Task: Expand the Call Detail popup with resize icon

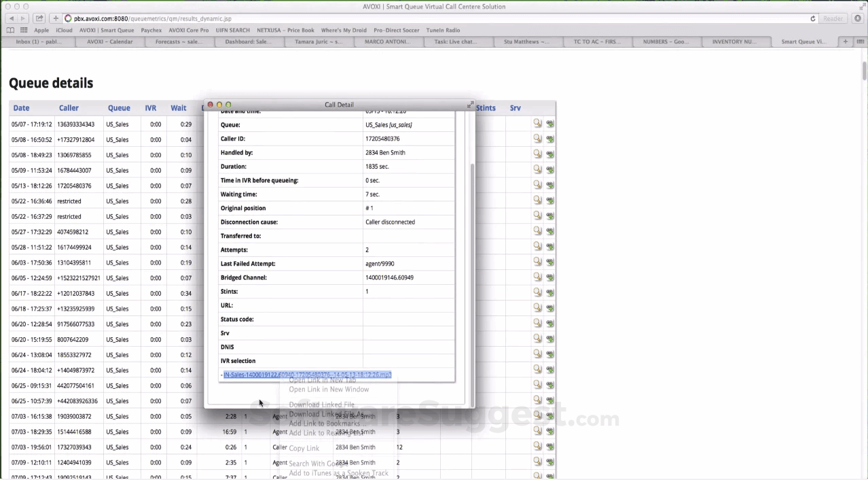Action: (x=469, y=105)
